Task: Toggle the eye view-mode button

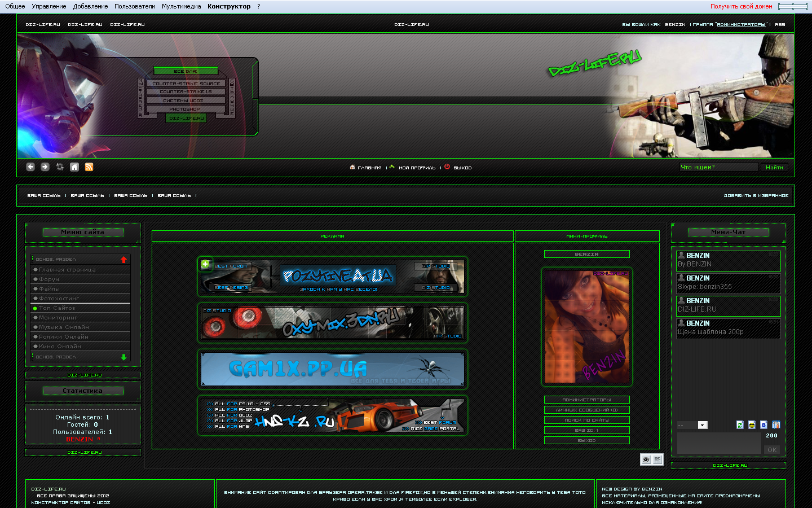Action: [x=646, y=459]
